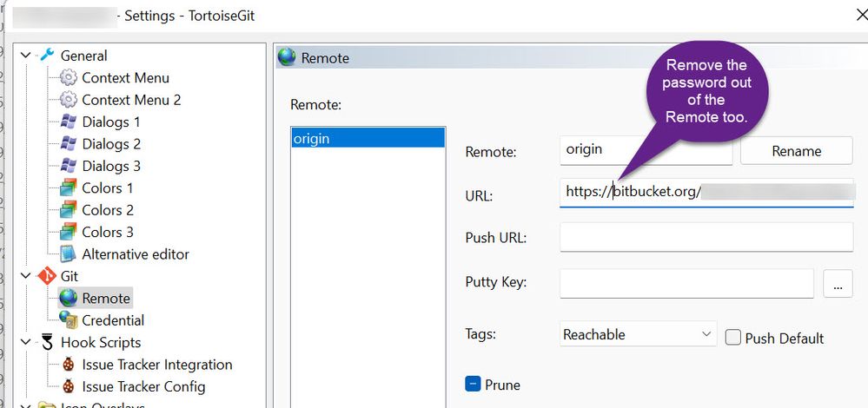Open Colors 1 settings
The width and height of the screenshot is (868, 408).
(x=108, y=188)
